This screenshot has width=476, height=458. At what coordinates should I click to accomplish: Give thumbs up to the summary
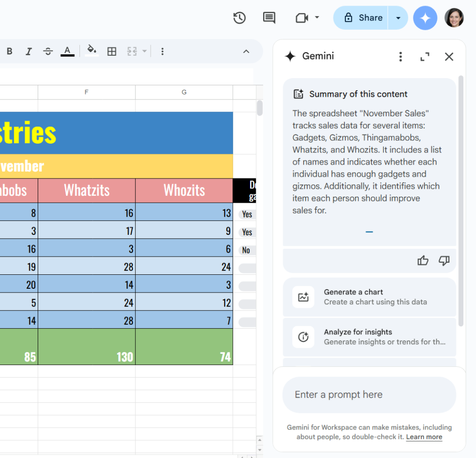coord(423,261)
